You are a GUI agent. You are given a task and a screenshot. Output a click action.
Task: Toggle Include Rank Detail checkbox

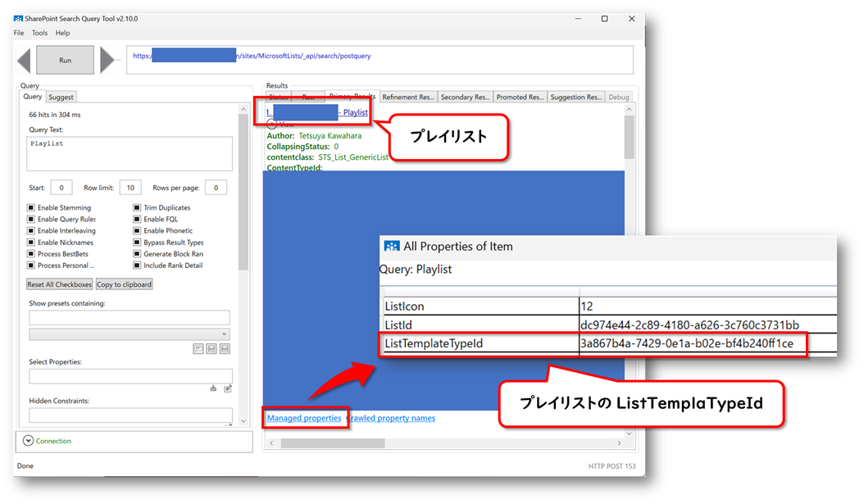[x=137, y=266]
